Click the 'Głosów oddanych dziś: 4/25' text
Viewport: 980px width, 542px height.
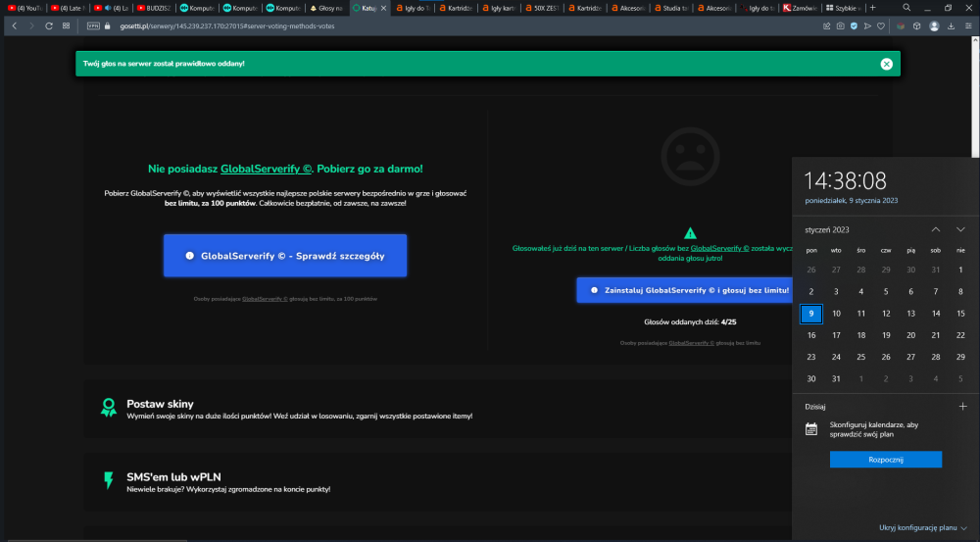click(x=690, y=321)
